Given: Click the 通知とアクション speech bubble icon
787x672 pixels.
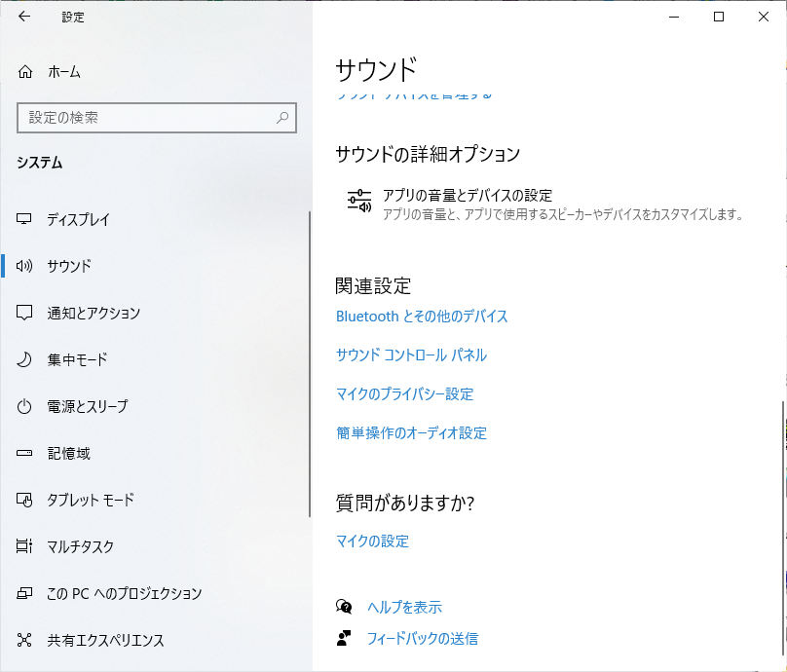Looking at the screenshot, I should (x=24, y=313).
